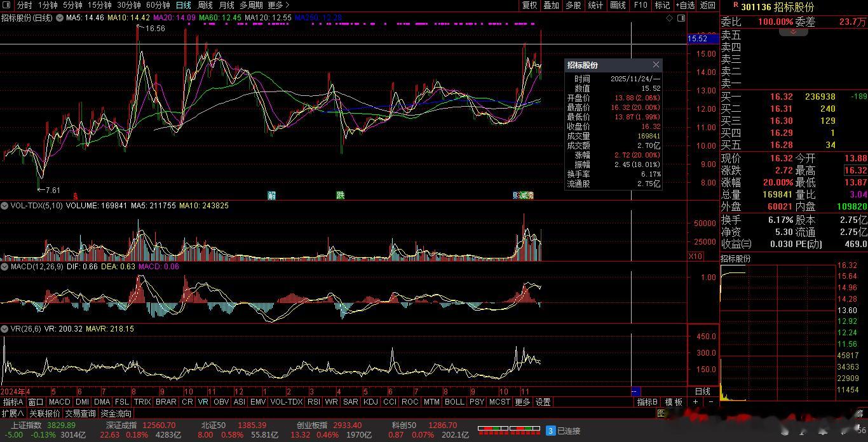Image resolution: width=868 pixels, height=442 pixels.
Task: Enable the BOLL indicator
Action: coord(454,402)
